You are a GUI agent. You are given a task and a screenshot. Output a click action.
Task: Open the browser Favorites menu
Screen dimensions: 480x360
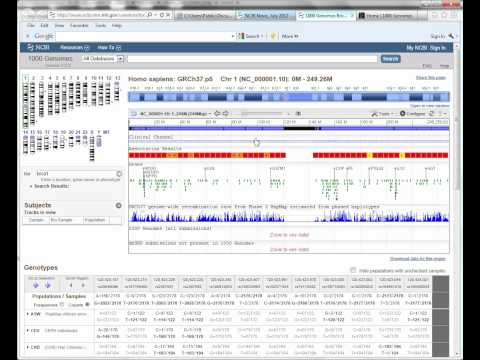pos(79,25)
